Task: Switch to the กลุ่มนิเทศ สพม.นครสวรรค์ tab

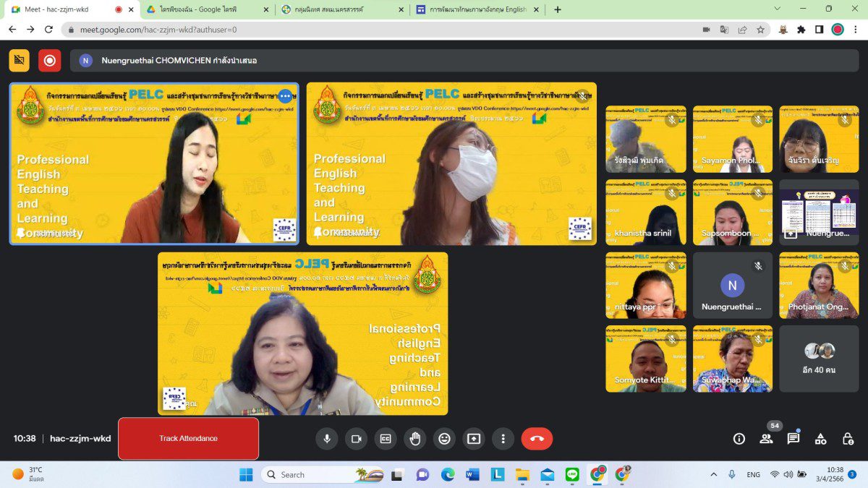Action: click(340, 9)
